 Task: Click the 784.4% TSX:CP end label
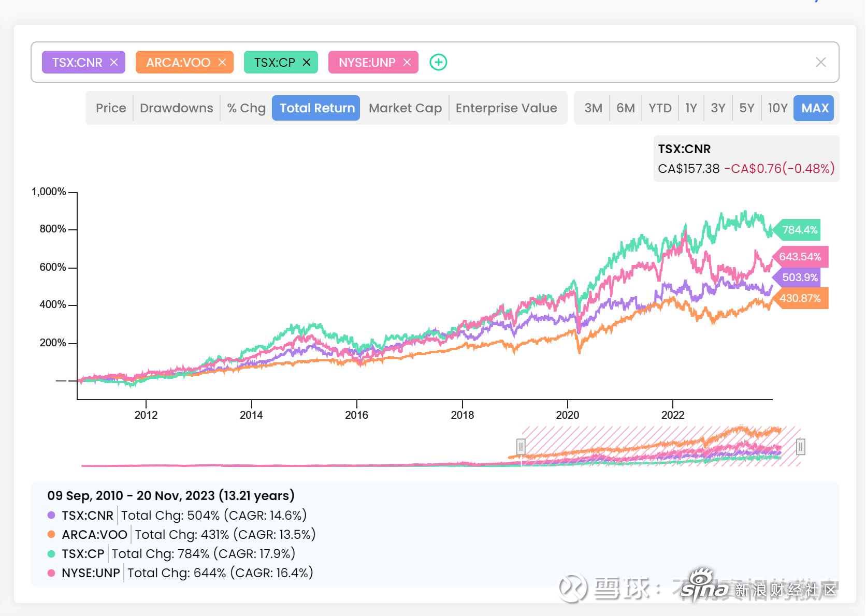[796, 230]
